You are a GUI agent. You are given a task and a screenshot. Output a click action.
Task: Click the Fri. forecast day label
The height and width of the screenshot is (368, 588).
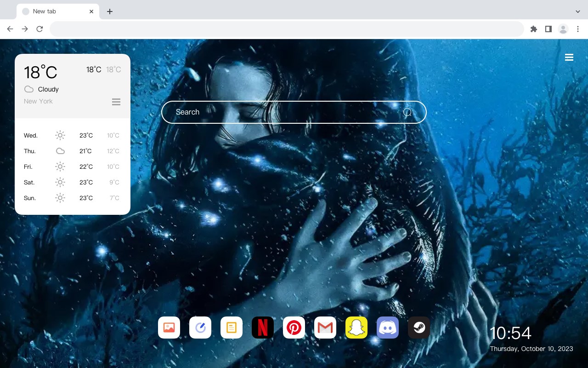[x=28, y=167]
